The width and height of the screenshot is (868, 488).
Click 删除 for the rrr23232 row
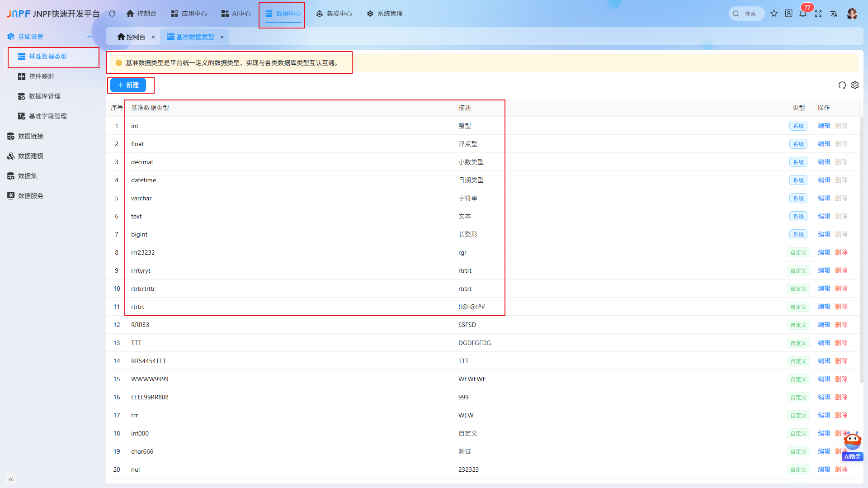(x=841, y=252)
